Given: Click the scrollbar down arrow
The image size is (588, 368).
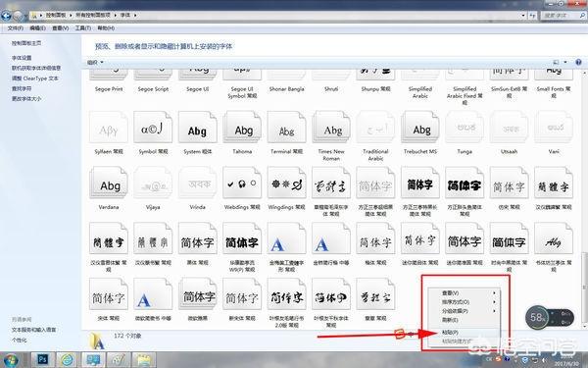Looking at the screenshot, I should (x=585, y=326).
